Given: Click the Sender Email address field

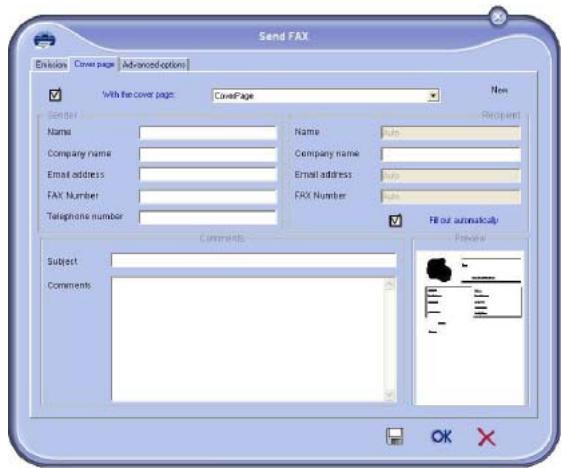Looking at the screenshot, I should (208, 175).
